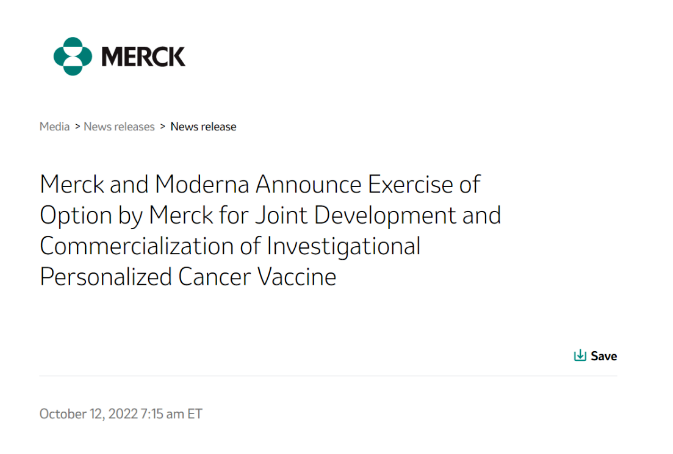Go to the News releases breadcrumb

coord(119,127)
